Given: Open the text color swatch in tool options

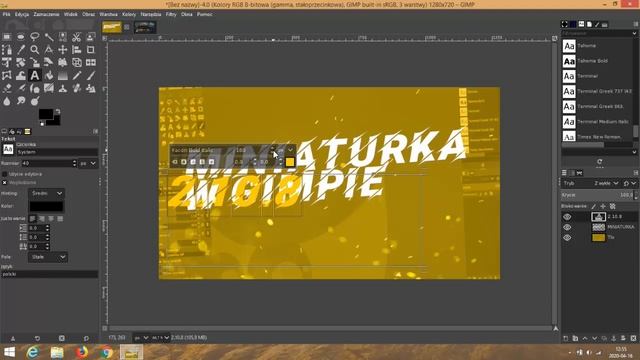Looking at the screenshot, I should point(46,207).
